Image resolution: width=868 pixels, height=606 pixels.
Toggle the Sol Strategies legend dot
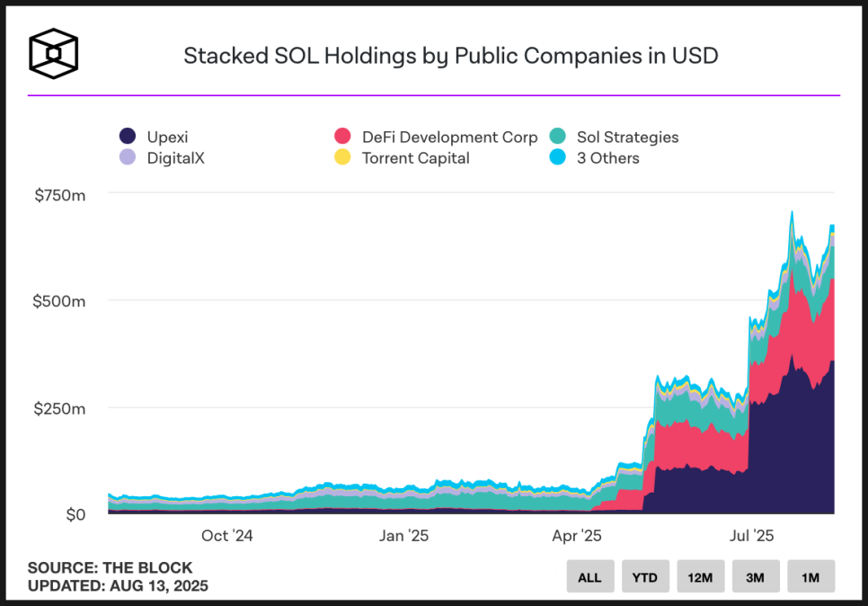coord(557,137)
